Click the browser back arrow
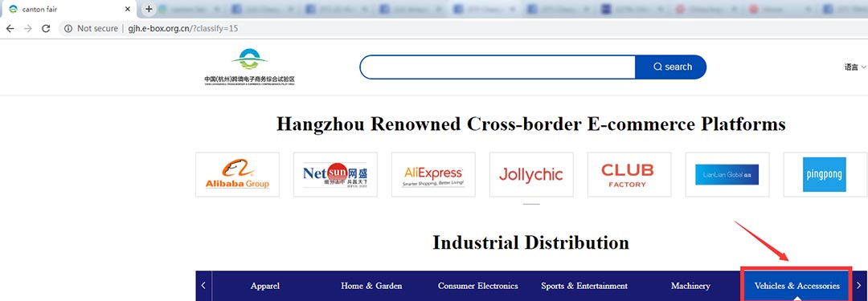The image size is (868, 301). (10, 28)
